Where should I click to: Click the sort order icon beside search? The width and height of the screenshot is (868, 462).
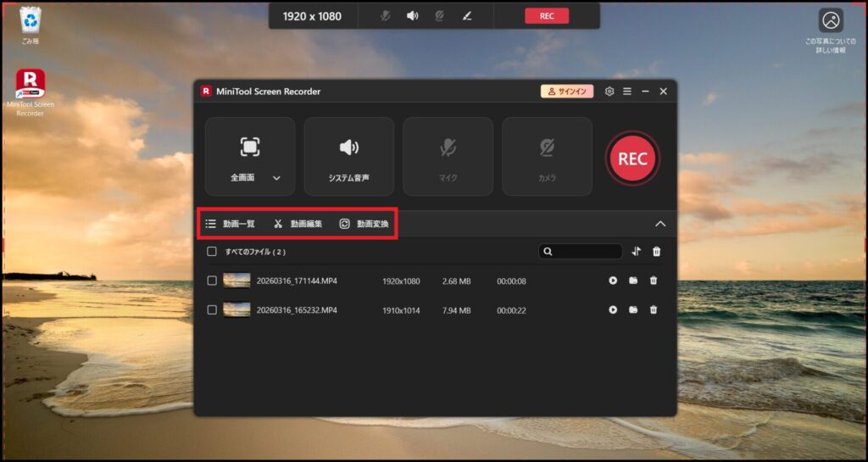coord(637,252)
